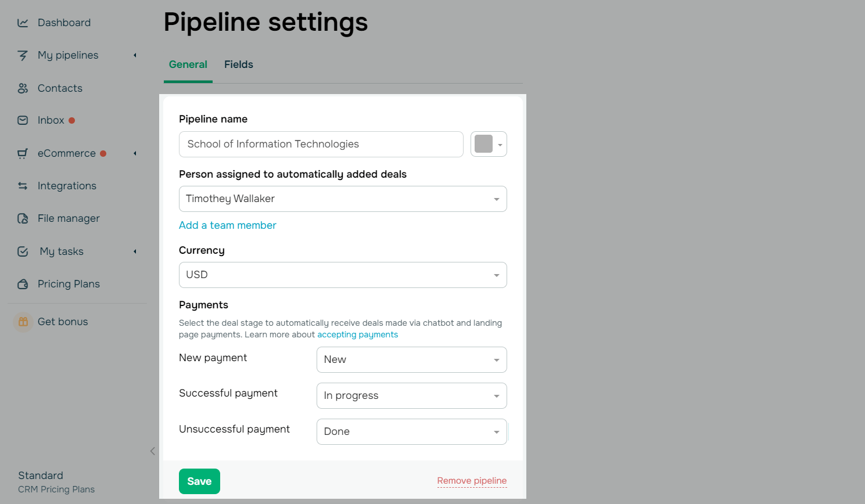Open the Contacts people icon
The image size is (865, 504).
(x=23, y=88)
